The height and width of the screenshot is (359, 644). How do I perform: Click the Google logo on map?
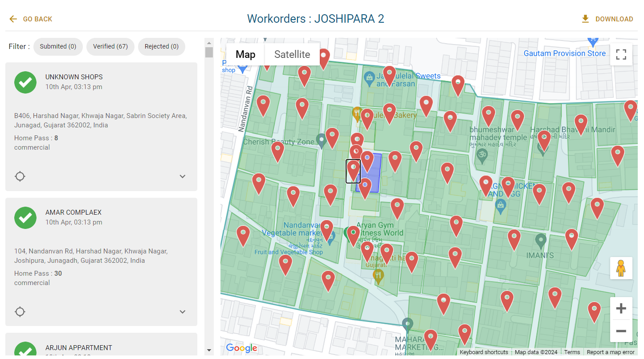point(241,348)
